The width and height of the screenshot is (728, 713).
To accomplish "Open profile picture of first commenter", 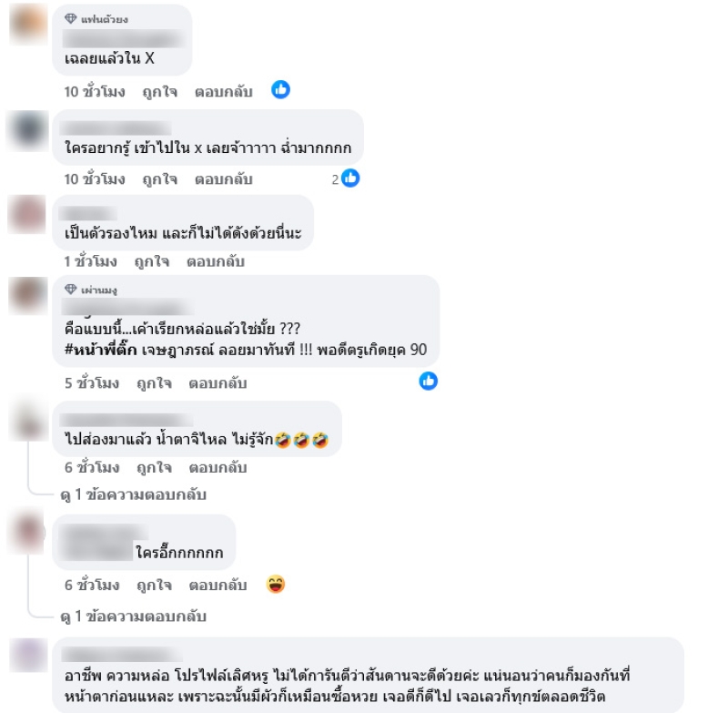I will 28,25.
